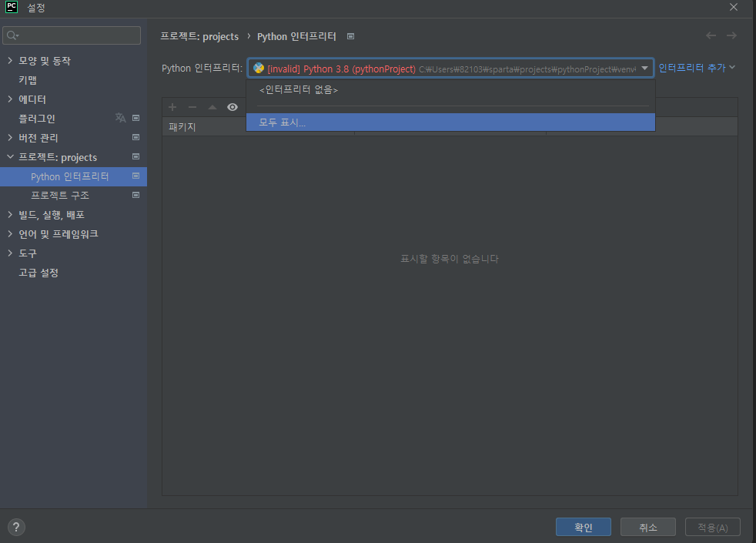Click the PyCharm logo in title bar

pyautogui.click(x=12, y=7)
